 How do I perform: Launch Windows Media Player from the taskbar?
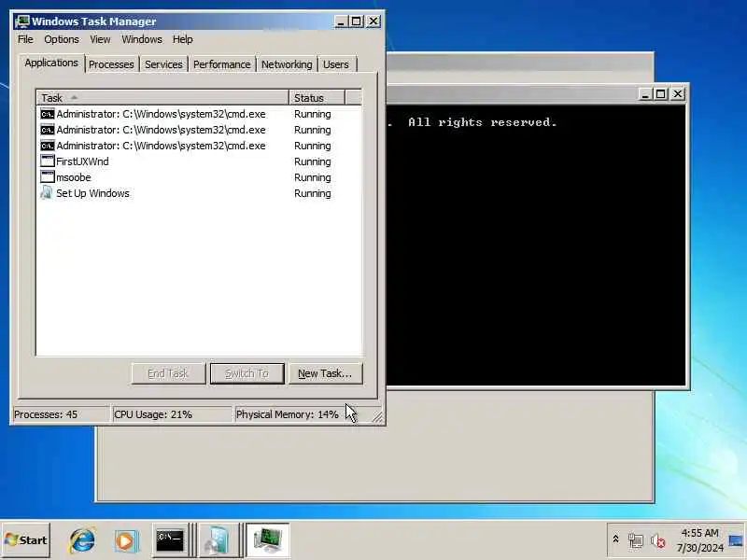126,541
